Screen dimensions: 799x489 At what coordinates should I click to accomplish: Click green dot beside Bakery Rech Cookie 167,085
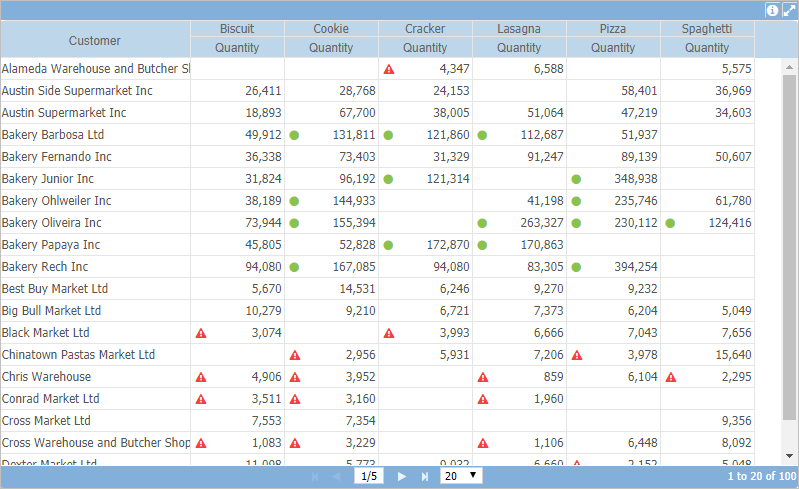pos(294,267)
